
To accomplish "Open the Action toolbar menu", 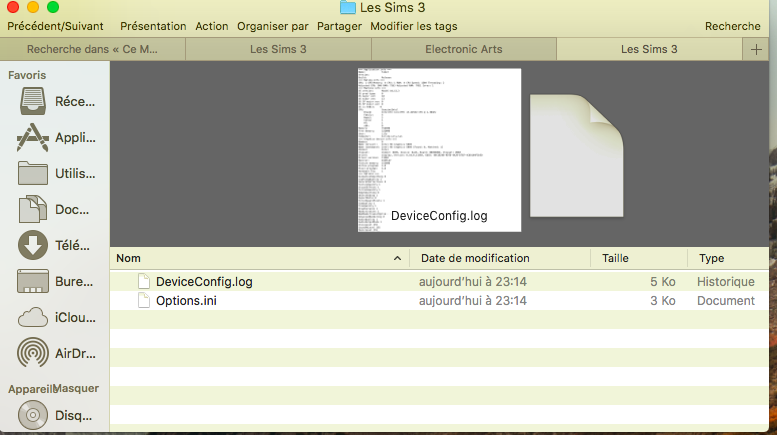I will coord(212,26).
